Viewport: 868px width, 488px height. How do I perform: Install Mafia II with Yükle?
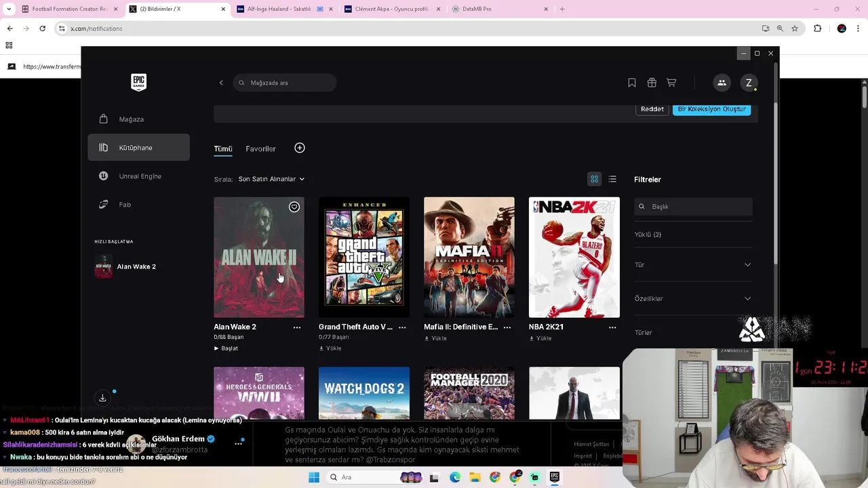[435, 338]
